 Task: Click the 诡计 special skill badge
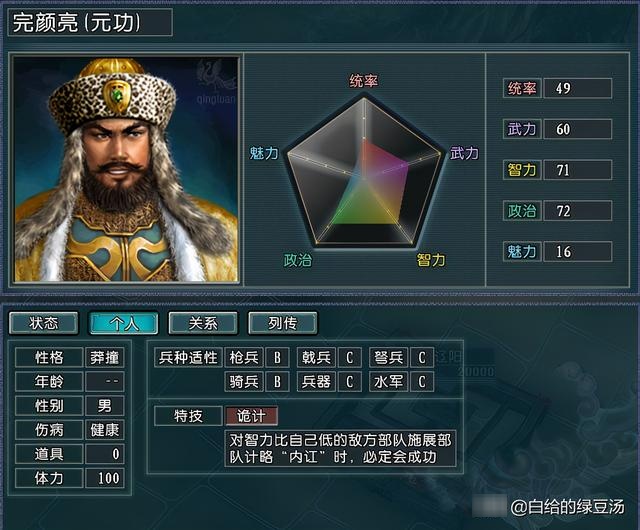[252, 416]
